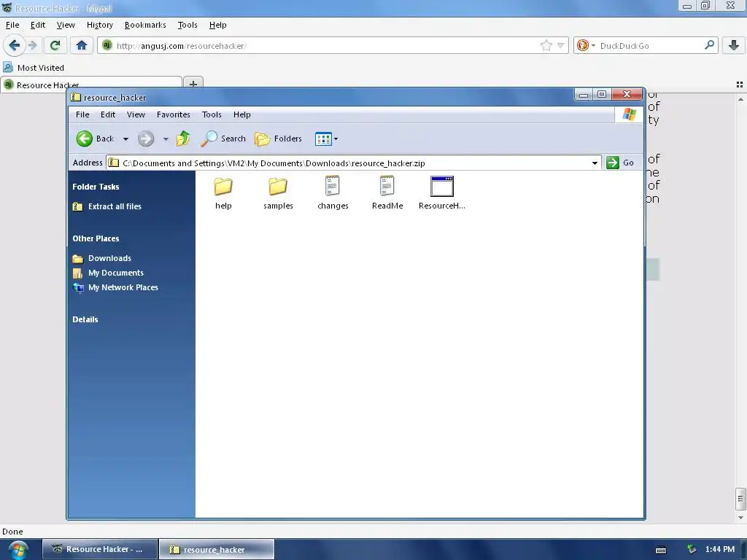
Task: Select the changes text file
Action: [x=333, y=192]
